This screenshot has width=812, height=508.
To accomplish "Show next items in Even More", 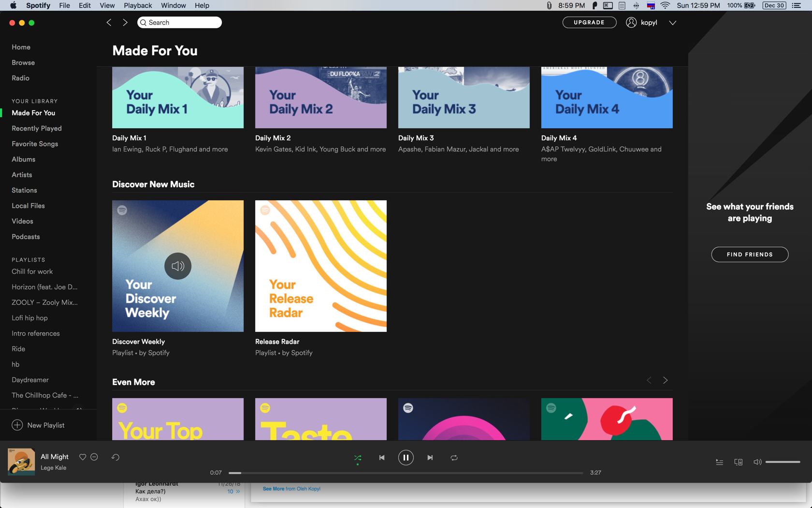I will point(666,380).
